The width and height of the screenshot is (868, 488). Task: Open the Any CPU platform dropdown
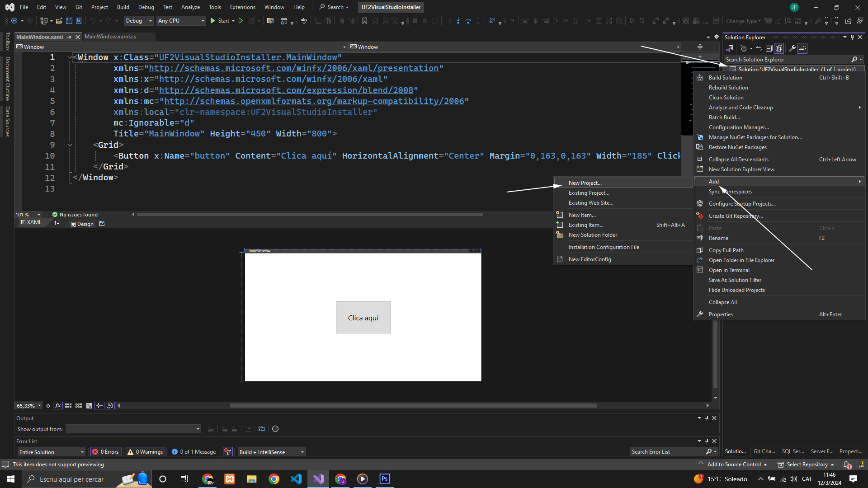181,21
